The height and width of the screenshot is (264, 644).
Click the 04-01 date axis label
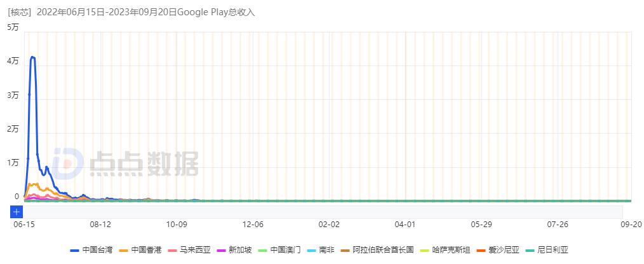405,225
